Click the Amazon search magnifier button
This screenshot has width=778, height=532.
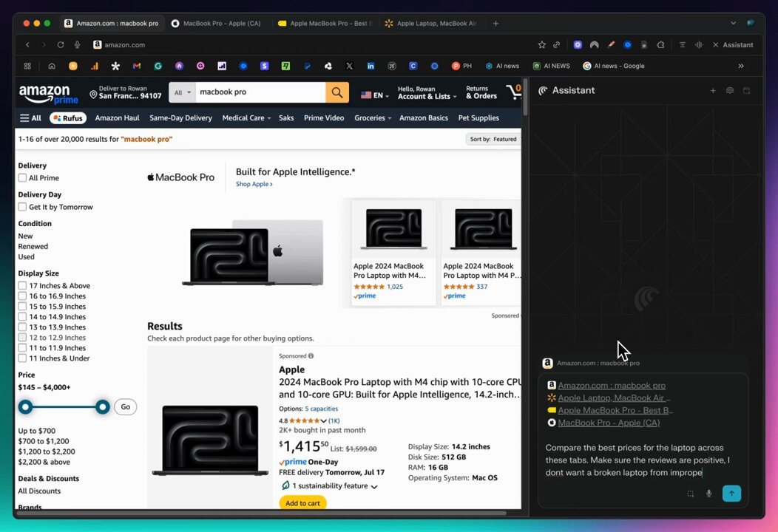click(x=337, y=92)
